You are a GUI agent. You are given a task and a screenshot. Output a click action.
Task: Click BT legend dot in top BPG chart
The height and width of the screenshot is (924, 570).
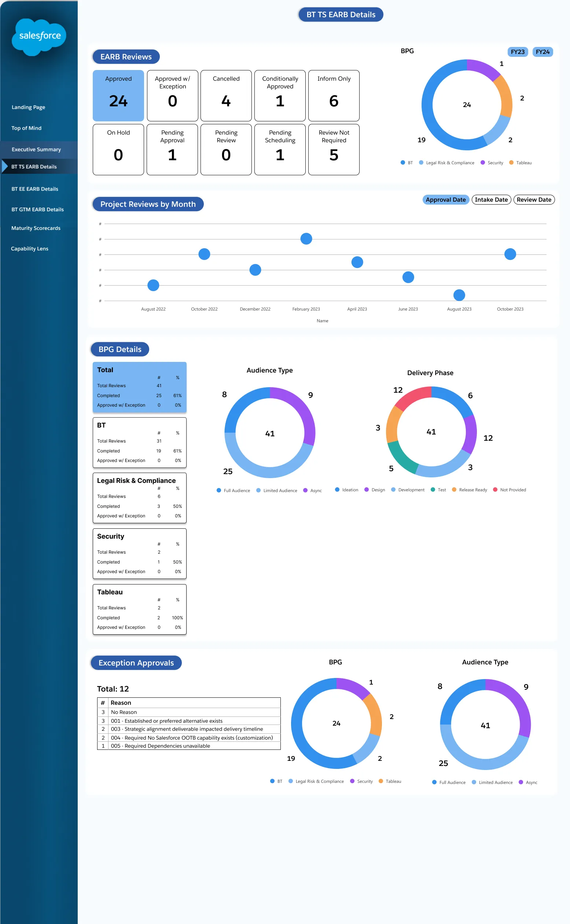402,162
